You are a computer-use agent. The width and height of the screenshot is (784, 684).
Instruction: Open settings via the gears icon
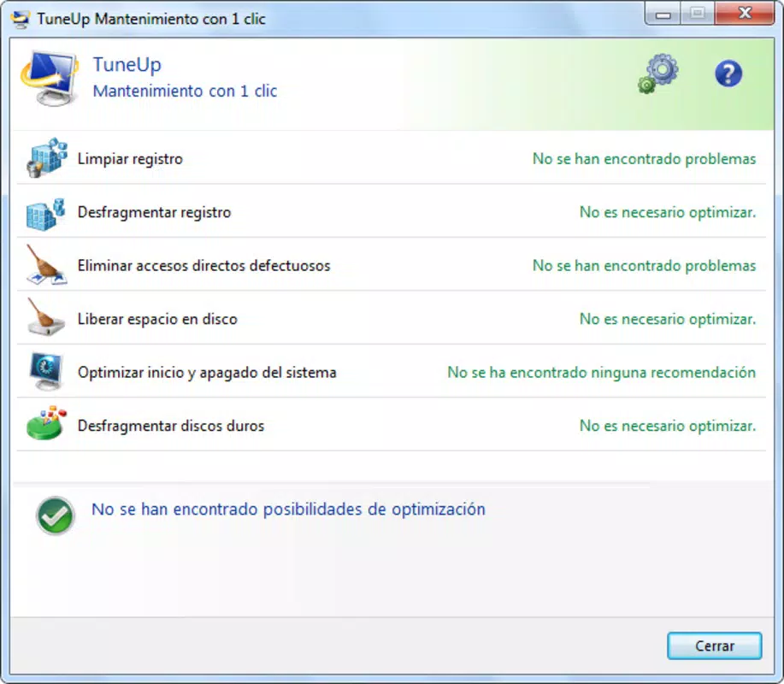click(658, 74)
